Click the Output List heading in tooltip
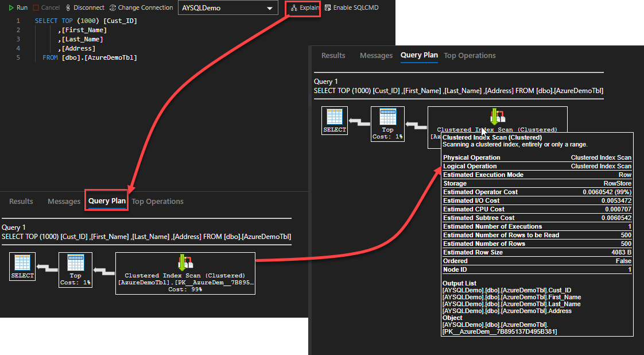The image size is (644, 355). click(459, 283)
